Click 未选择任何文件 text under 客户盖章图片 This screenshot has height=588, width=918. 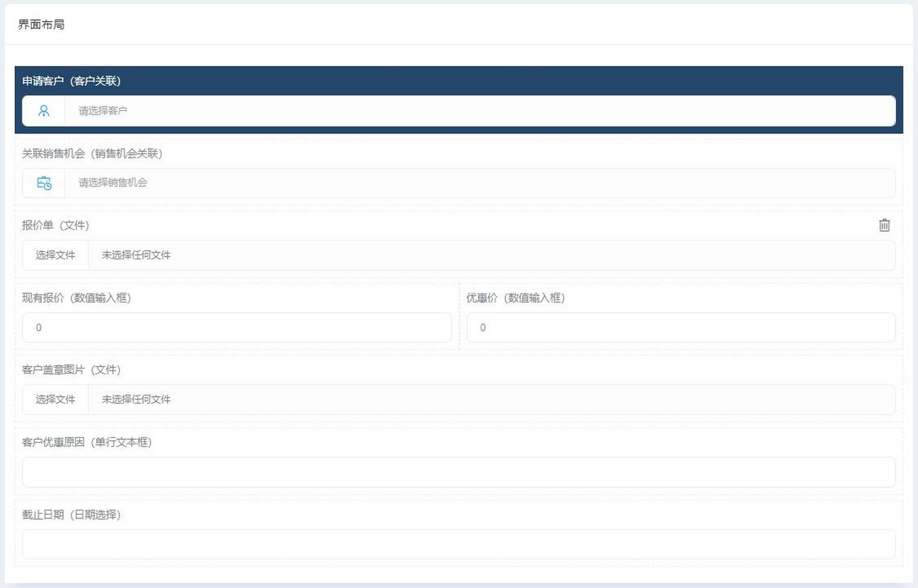[x=136, y=400]
